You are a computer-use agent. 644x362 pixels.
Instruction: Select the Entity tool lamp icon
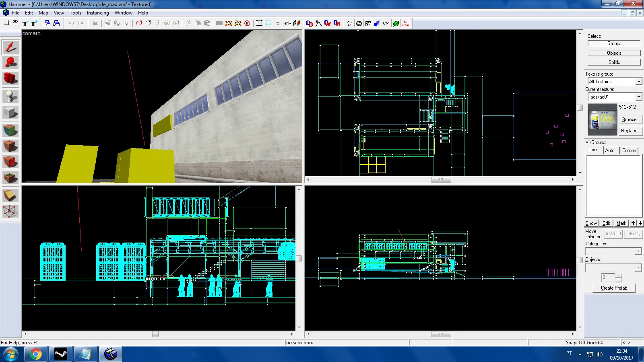point(10,97)
